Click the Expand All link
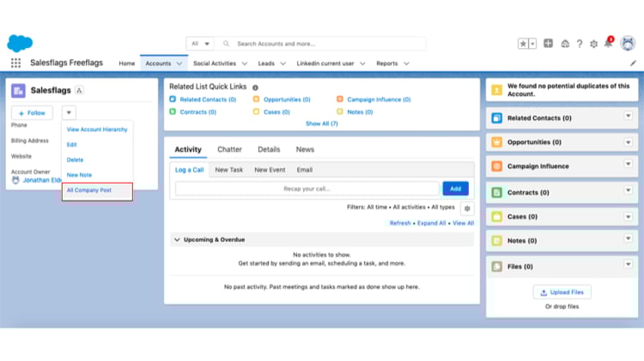The width and height of the screenshot is (644, 361). [x=431, y=223]
